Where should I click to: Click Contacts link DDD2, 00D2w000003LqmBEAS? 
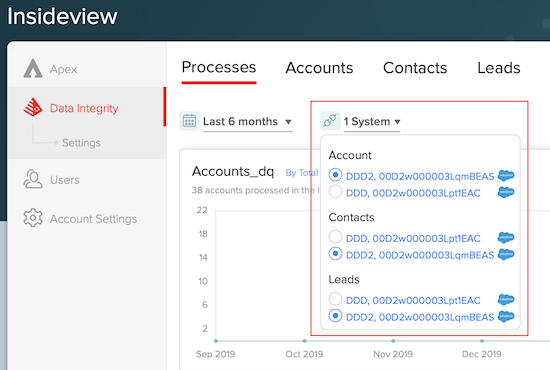pos(420,255)
